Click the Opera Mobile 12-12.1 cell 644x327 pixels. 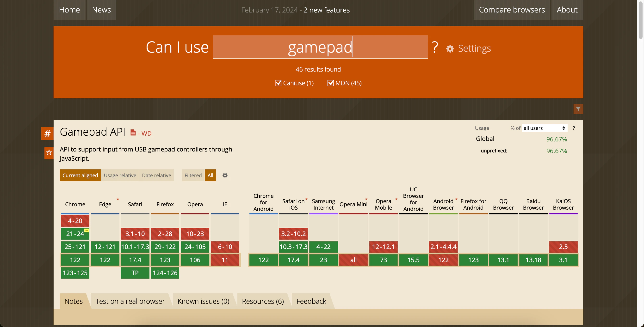pos(383,247)
